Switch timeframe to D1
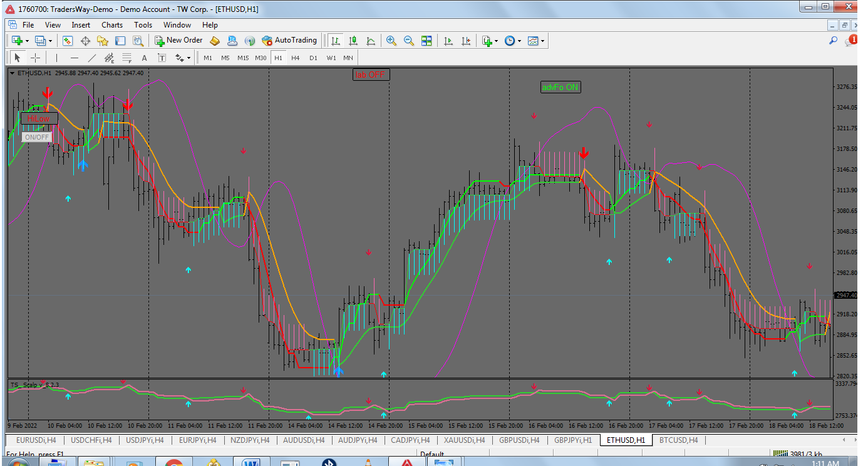Screen dimensions: 868x466 (x=313, y=58)
